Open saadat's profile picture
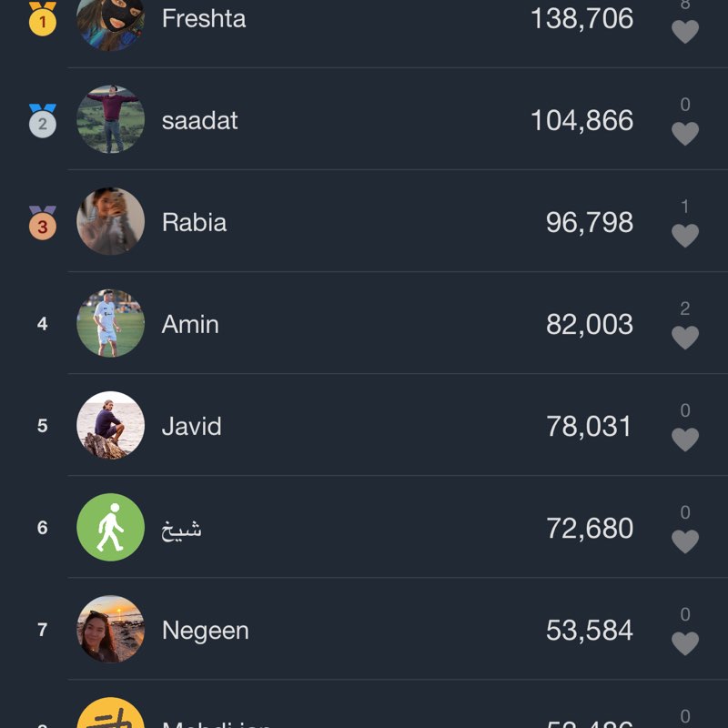728x728 pixels. [x=110, y=119]
